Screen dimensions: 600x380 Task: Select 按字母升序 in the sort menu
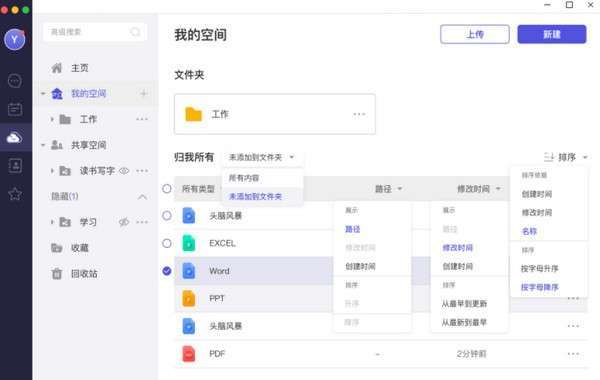click(x=540, y=269)
